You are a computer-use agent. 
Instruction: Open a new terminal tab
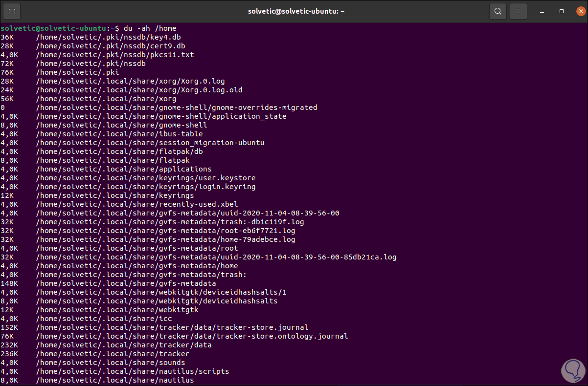[x=12, y=11]
